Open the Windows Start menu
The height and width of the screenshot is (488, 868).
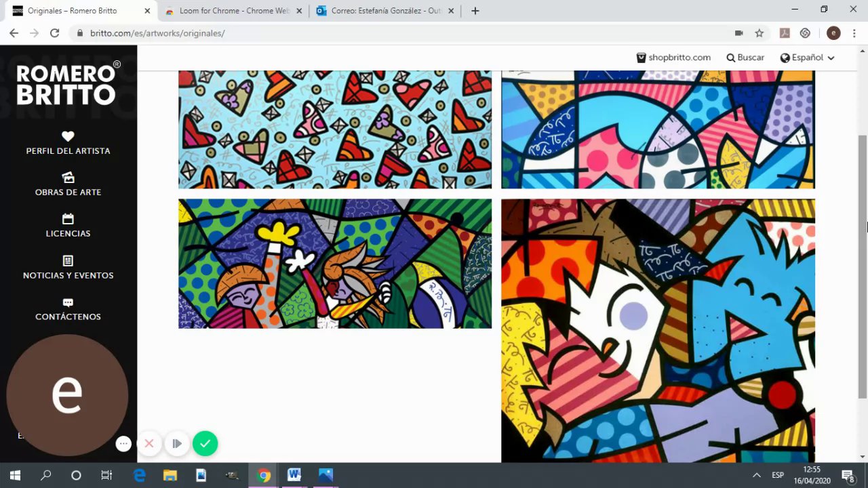15,475
